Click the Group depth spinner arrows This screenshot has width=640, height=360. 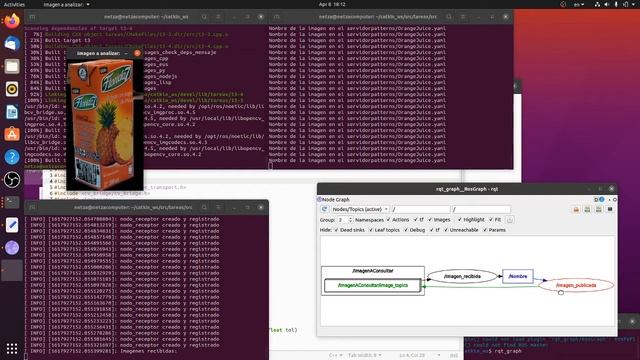point(350,220)
